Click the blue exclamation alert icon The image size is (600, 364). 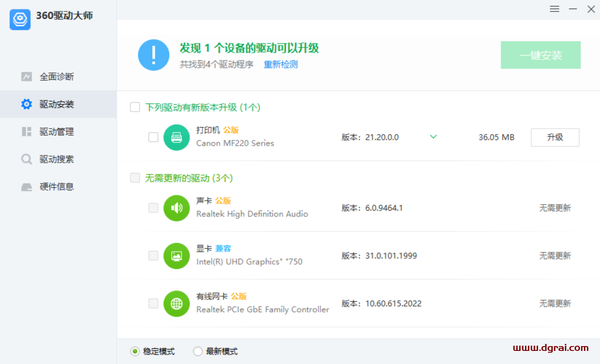(154, 55)
